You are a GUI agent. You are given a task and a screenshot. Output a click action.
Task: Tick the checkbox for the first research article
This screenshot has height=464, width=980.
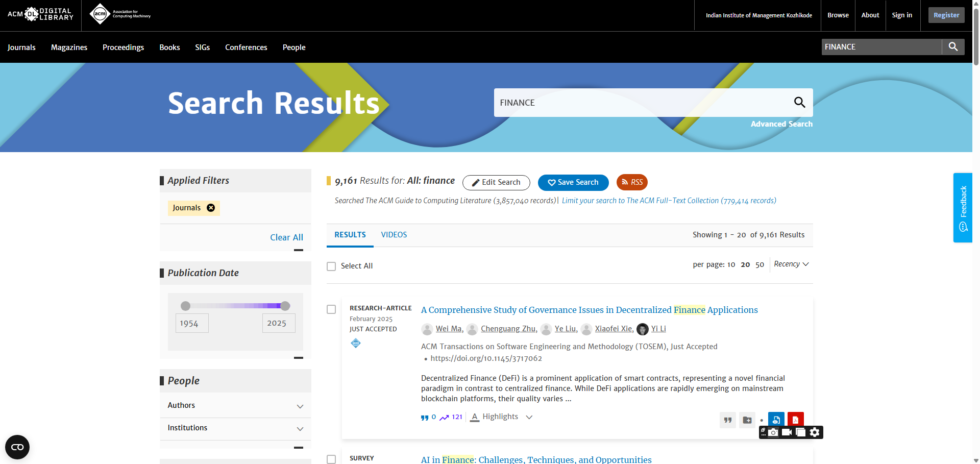pos(331,309)
